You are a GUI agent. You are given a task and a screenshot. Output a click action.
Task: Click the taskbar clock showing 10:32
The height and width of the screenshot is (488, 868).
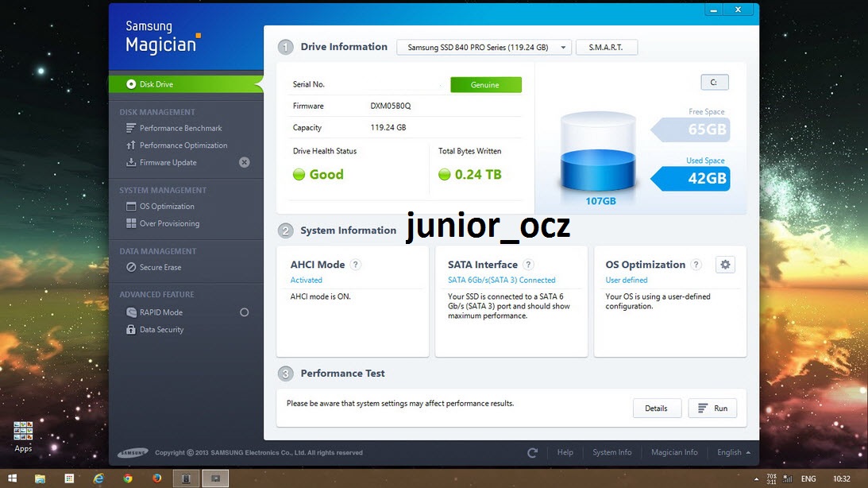tap(842, 479)
